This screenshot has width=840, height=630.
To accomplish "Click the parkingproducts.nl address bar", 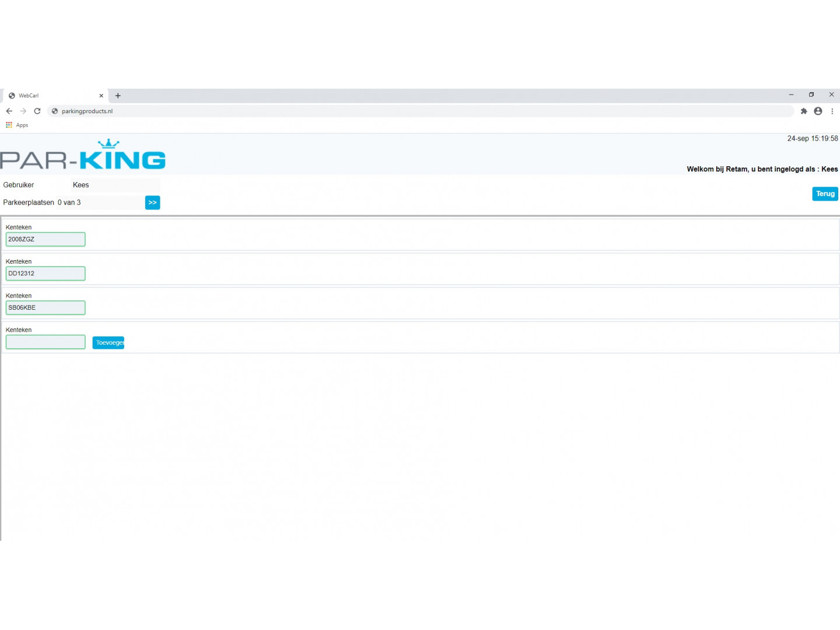I will pos(408,111).
